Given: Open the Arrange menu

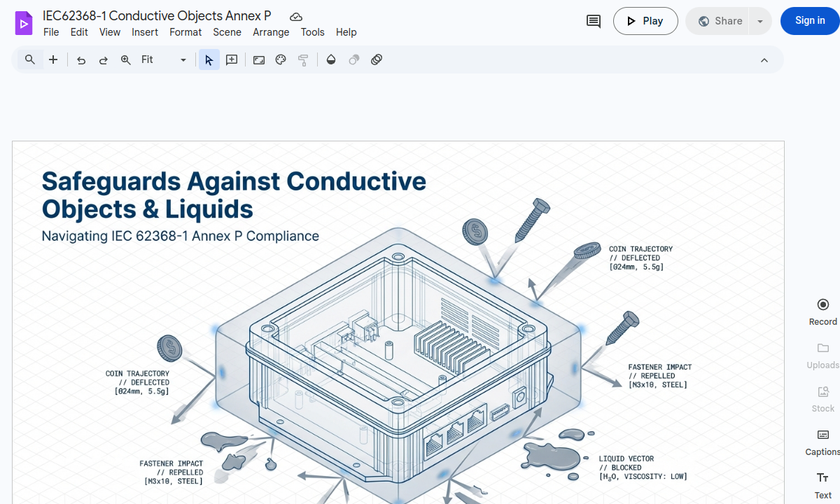Looking at the screenshot, I should [x=271, y=32].
